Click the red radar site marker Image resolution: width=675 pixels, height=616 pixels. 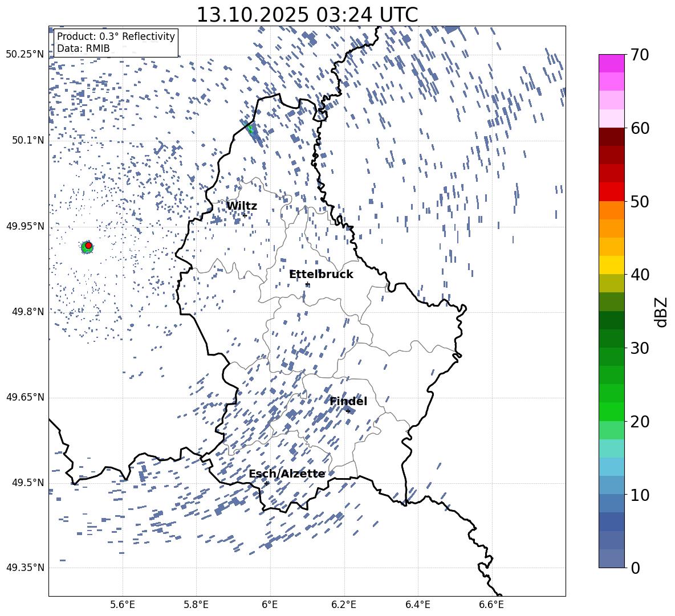(88, 246)
